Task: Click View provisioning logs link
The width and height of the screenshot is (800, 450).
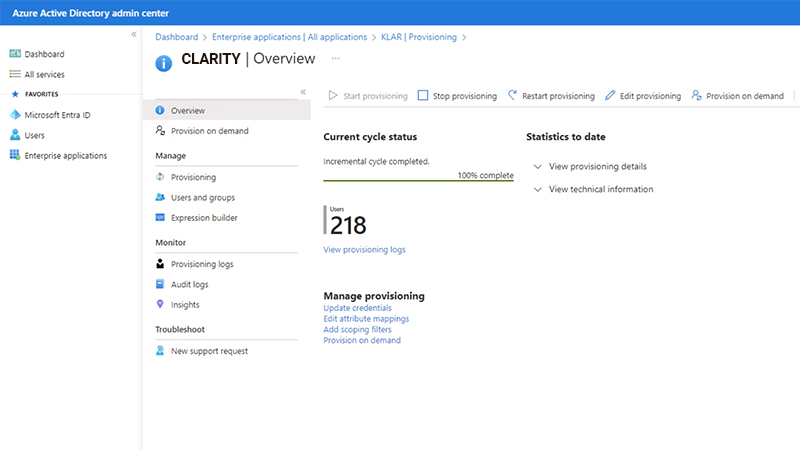Action: click(364, 249)
